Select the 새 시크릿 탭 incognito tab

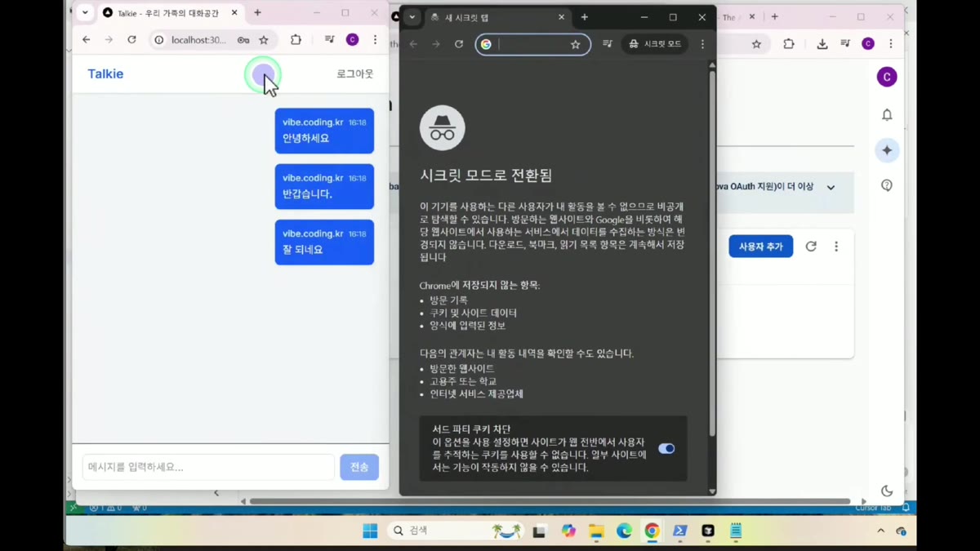pos(497,17)
